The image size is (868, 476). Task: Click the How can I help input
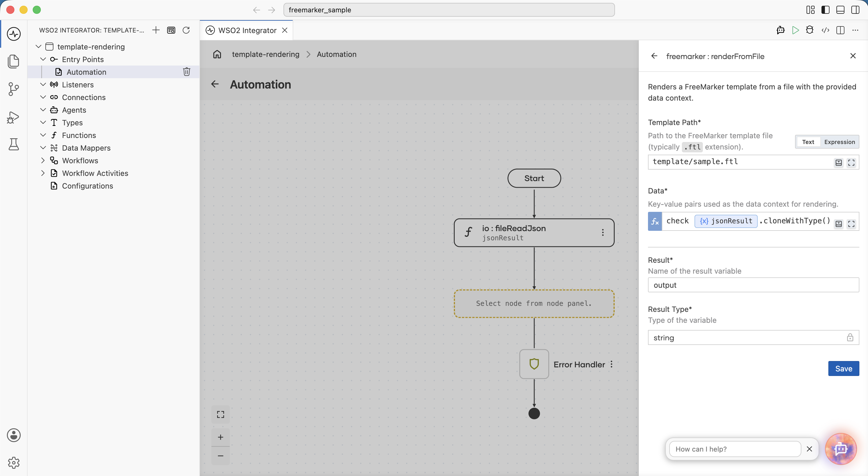click(x=735, y=449)
